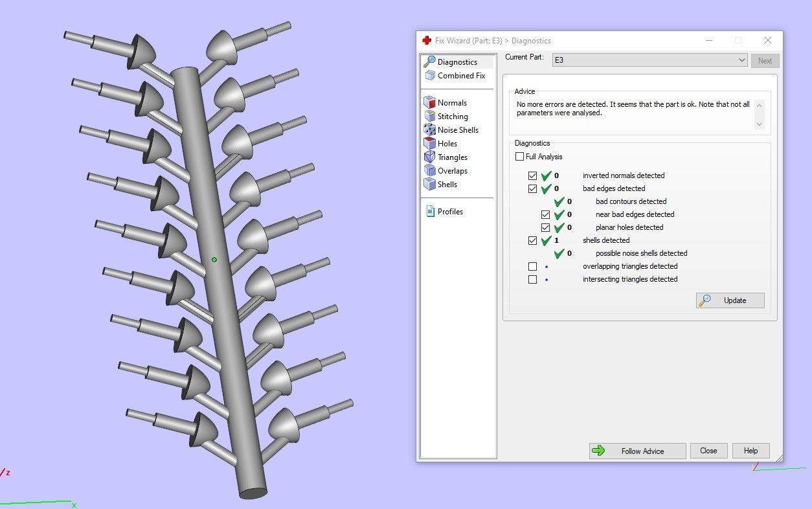The height and width of the screenshot is (509, 812).
Task: Uncheck bad edges detected checkbox
Action: point(532,188)
